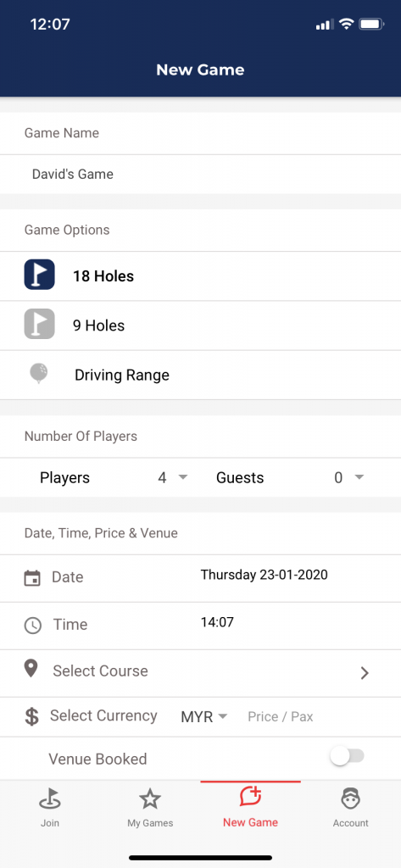Open Join tab golf flag icon
The height and width of the screenshot is (868, 401).
pyautogui.click(x=50, y=799)
